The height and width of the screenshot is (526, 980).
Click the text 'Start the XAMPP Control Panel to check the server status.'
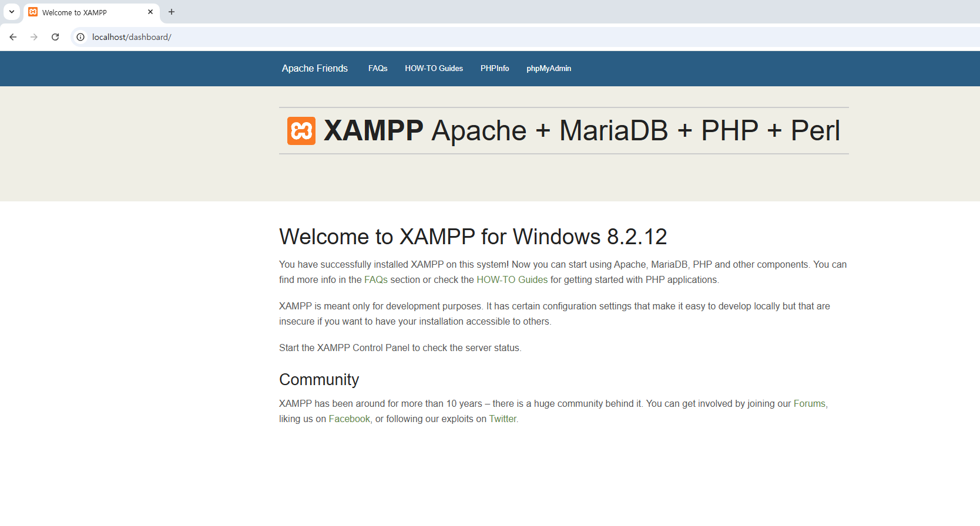400,348
